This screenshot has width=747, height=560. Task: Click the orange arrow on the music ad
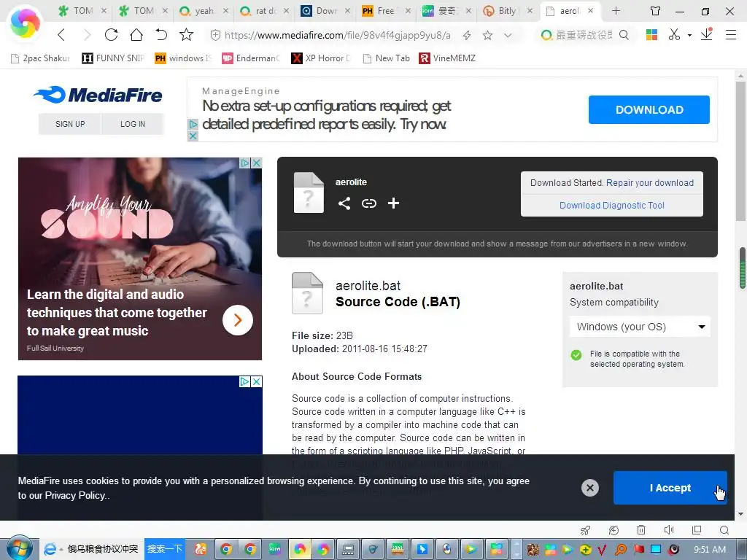point(238,320)
